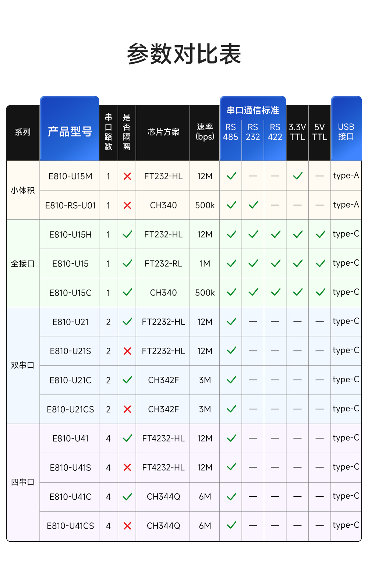This screenshot has height=588, width=368.
Task: Click the 产品型号 column header
Action: tap(70, 131)
